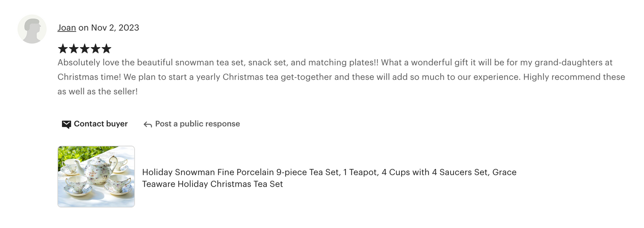Open the snowman tea set product thumbnail
The height and width of the screenshot is (228, 644).
point(96,176)
